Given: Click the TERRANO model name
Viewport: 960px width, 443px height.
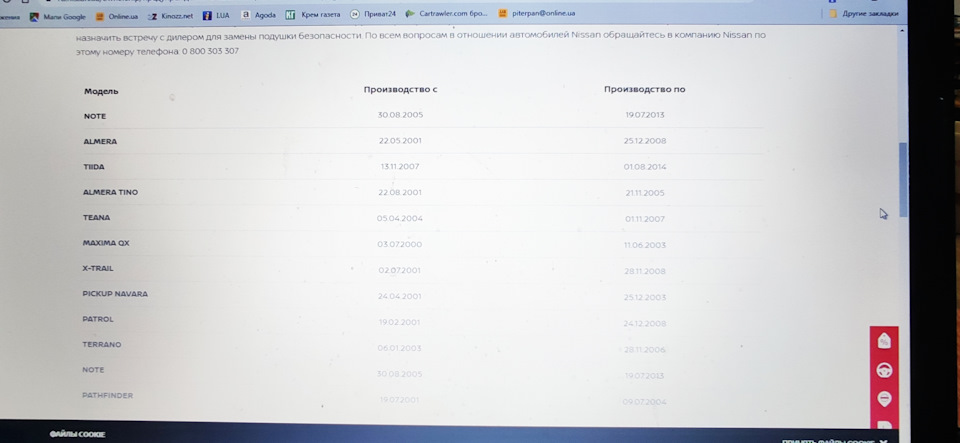Looking at the screenshot, I should 102,344.
